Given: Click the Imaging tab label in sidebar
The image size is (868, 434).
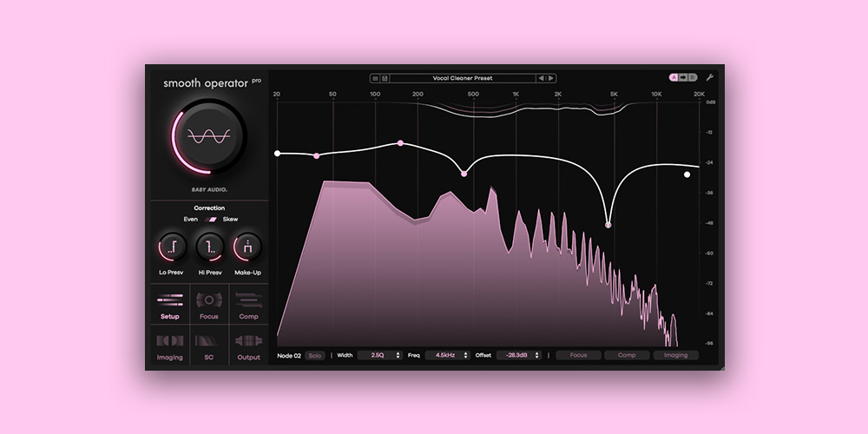Looking at the screenshot, I should 170,358.
